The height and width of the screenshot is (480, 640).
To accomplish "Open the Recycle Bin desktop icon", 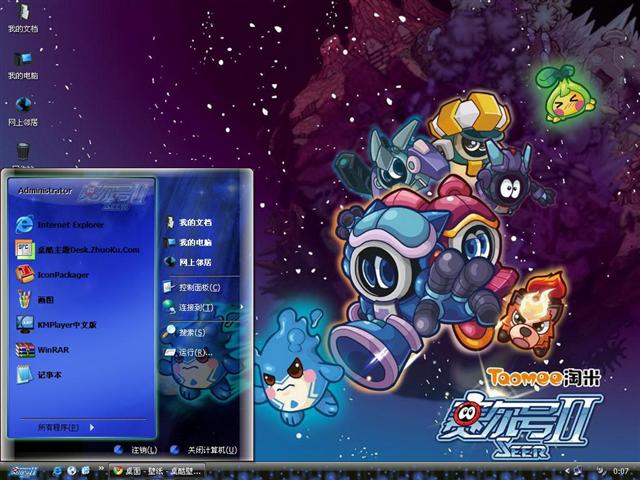I will pos(23,154).
